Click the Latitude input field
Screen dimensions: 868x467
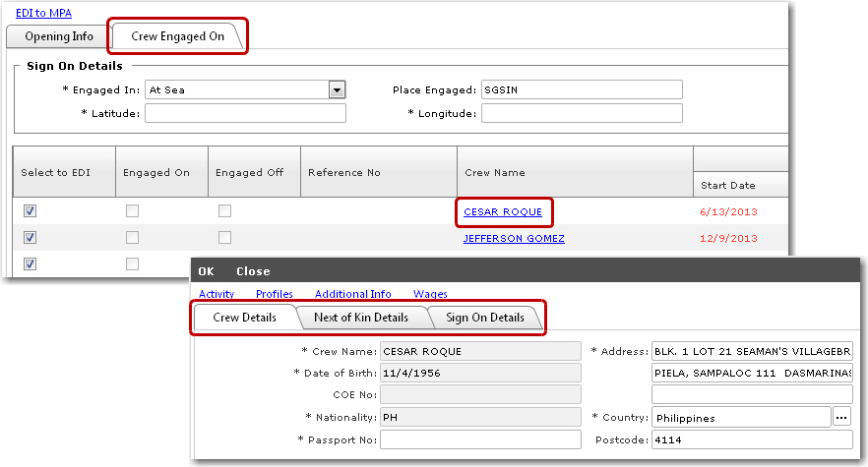pyautogui.click(x=245, y=113)
